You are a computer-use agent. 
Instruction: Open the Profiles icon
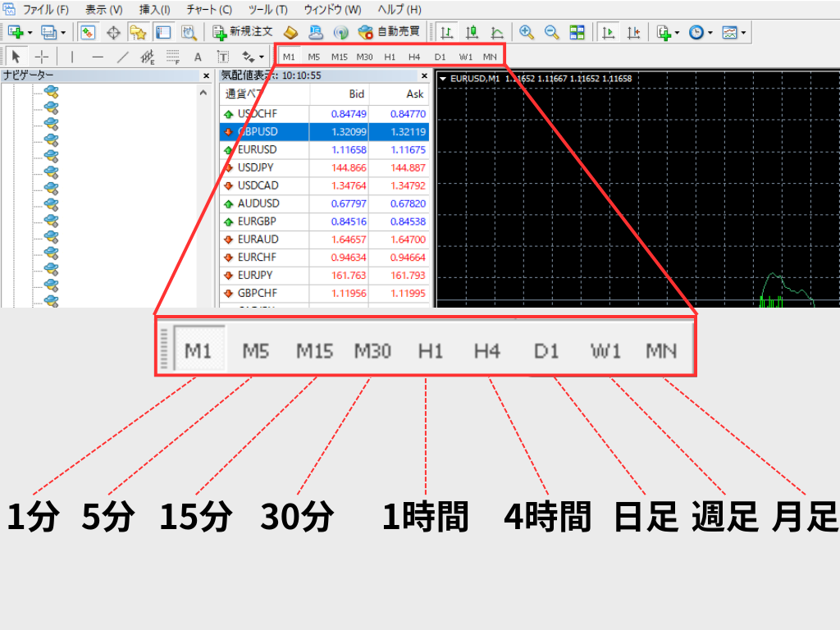[x=48, y=33]
